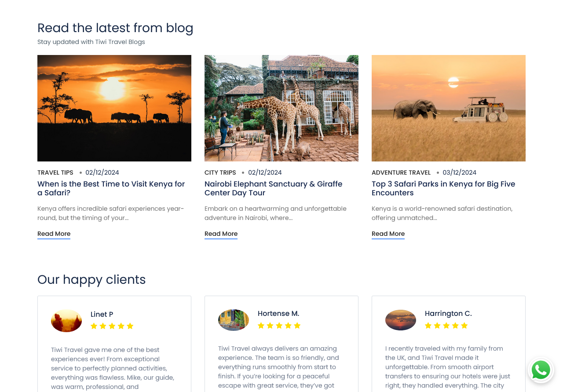The image size is (563, 392).
Task: Read More about Nairobi Elephant Sanctuary tour
Action: (x=221, y=234)
